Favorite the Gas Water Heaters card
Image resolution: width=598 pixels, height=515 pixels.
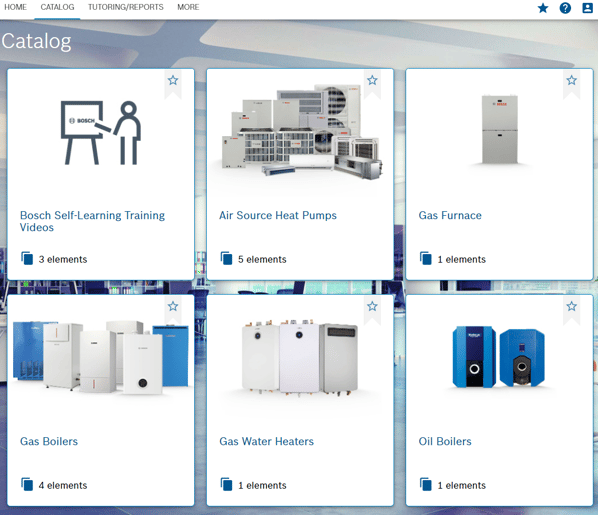click(x=372, y=306)
